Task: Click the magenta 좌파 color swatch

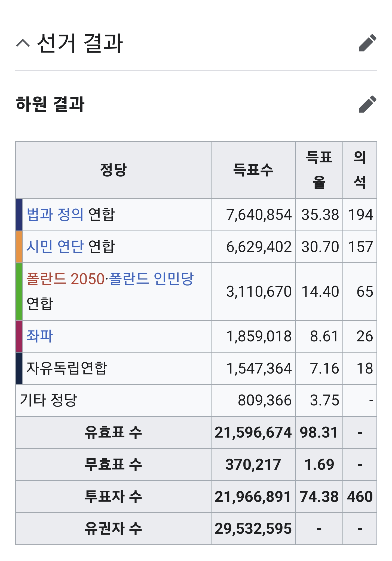Action: pos(19,336)
